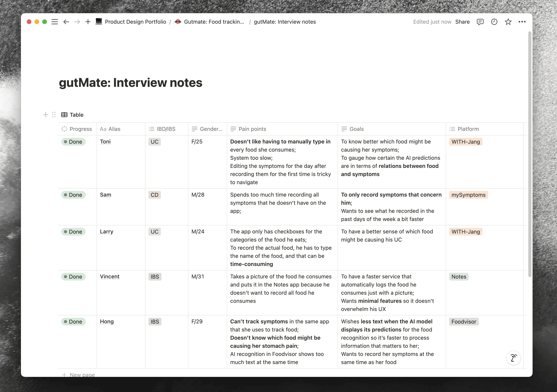Screen dimensions: 557x392
Task: Click the Notes platform tag
Action: pos(459,277)
